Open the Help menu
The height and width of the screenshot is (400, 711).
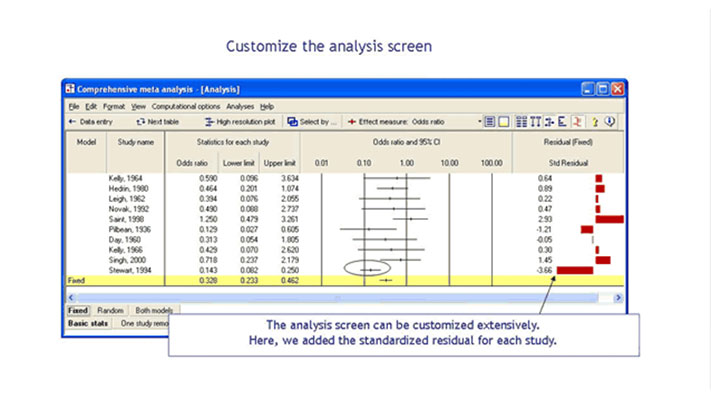(267, 107)
